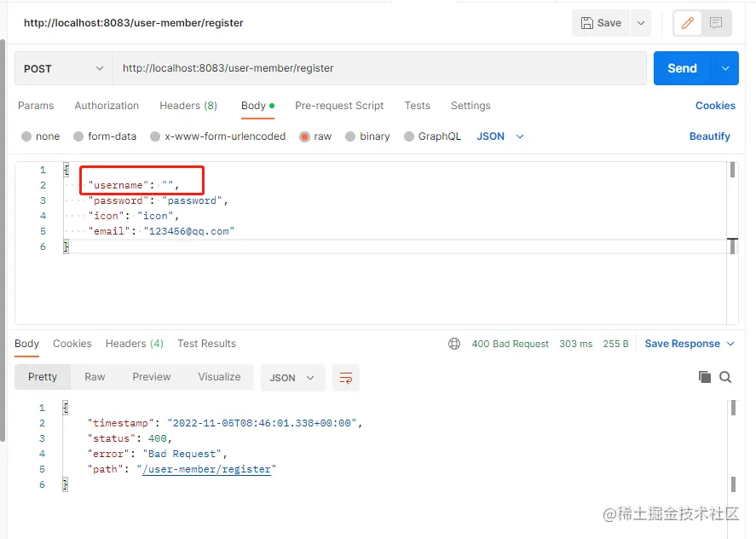The height and width of the screenshot is (539, 756).
Task: Click the "icon" line in request body
Action: click(x=134, y=216)
